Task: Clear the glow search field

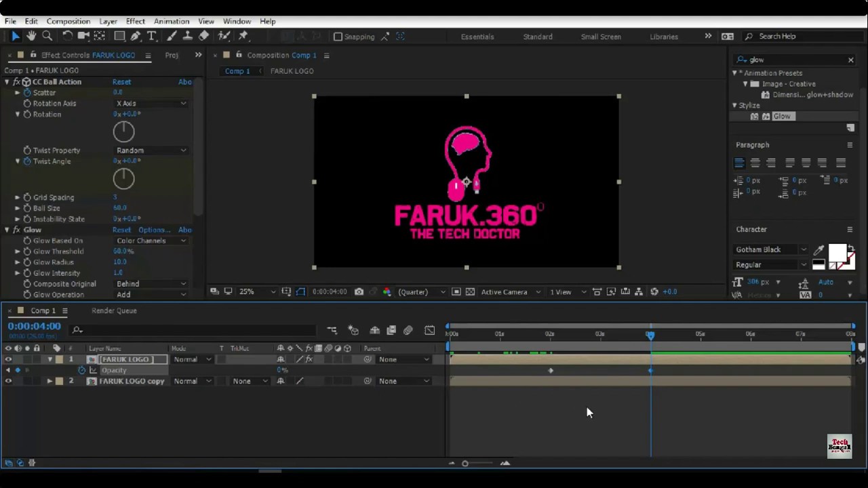Action: pos(850,60)
